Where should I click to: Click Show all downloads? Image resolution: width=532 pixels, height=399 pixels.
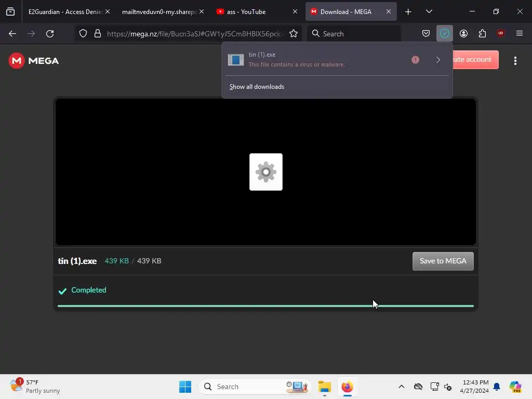click(x=257, y=87)
